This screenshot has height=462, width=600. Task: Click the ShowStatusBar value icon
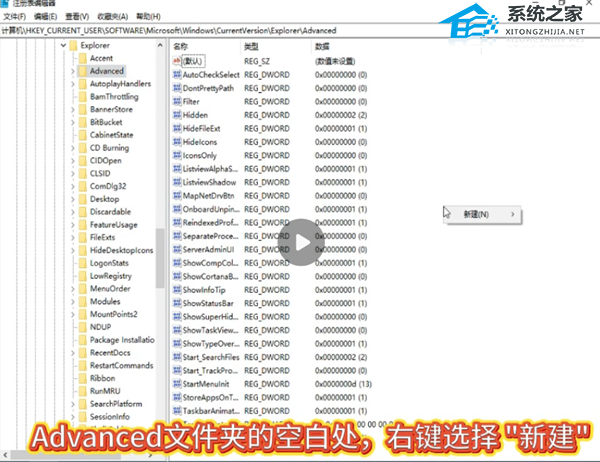tap(177, 303)
